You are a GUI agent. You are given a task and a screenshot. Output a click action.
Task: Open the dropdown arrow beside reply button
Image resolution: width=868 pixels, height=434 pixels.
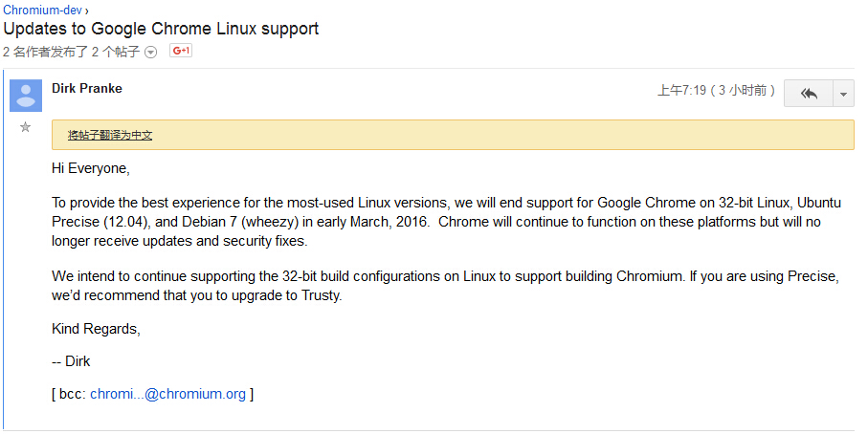844,94
